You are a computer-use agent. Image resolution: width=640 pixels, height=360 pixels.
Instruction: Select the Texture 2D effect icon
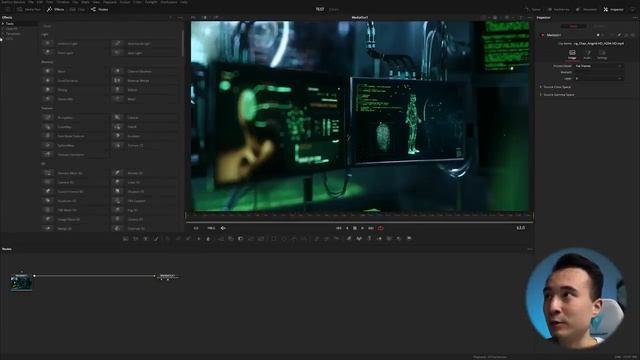tap(118, 145)
